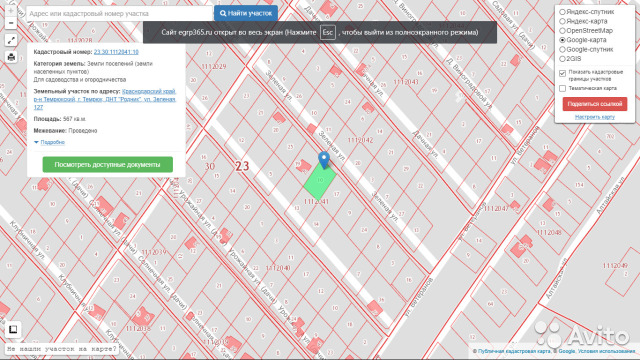Toggle fullscreen with the arrows icon
The image size is (640, 360).
[x=11, y=40]
